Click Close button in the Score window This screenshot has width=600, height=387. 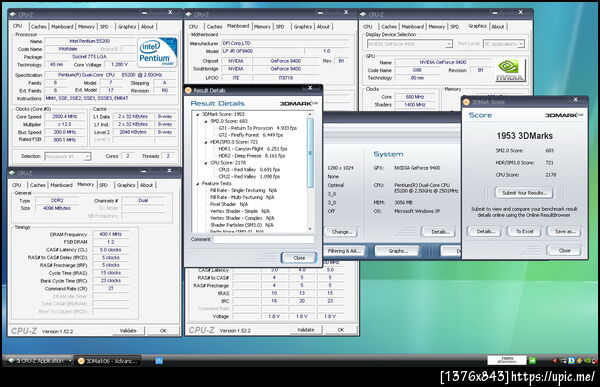click(564, 250)
